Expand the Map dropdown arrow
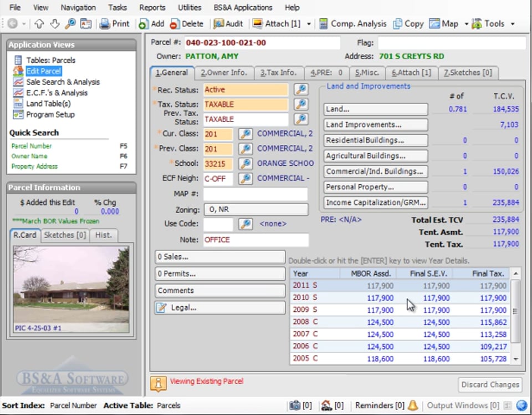This screenshot has width=532, height=415. 466,24
